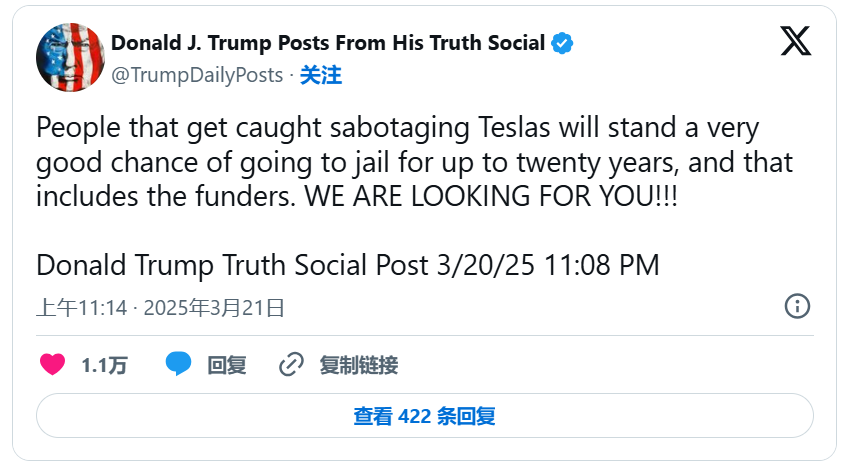849x471 pixels.
Task: Click the X logo icon
Action: point(796,43)
